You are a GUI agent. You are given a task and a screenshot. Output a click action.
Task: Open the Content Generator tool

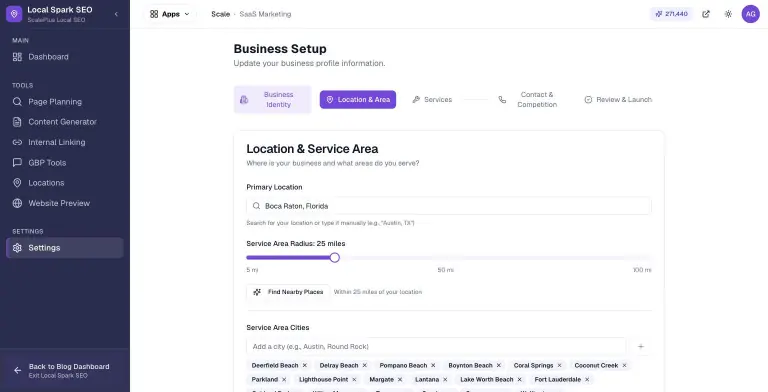(x=65, y=122)
